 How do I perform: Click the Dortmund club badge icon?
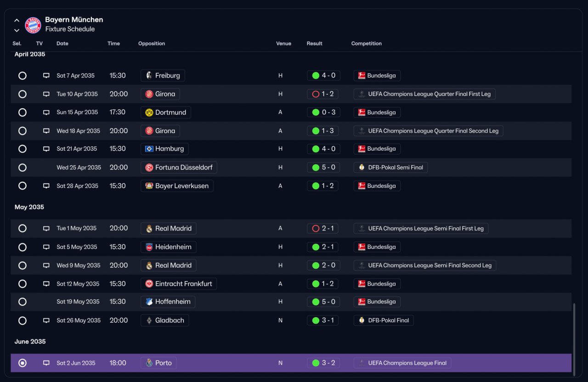pos(149,112)
